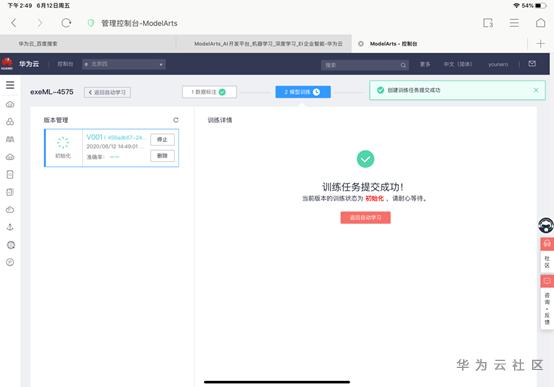Click the 训练任务提交成功! message
554x387 pixels.
(363, 187)
